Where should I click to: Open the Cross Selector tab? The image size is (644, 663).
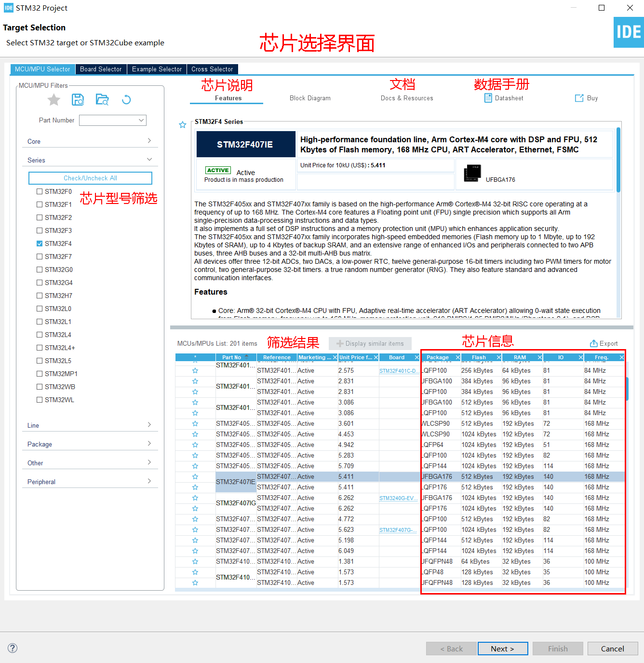tap(212, 69)
